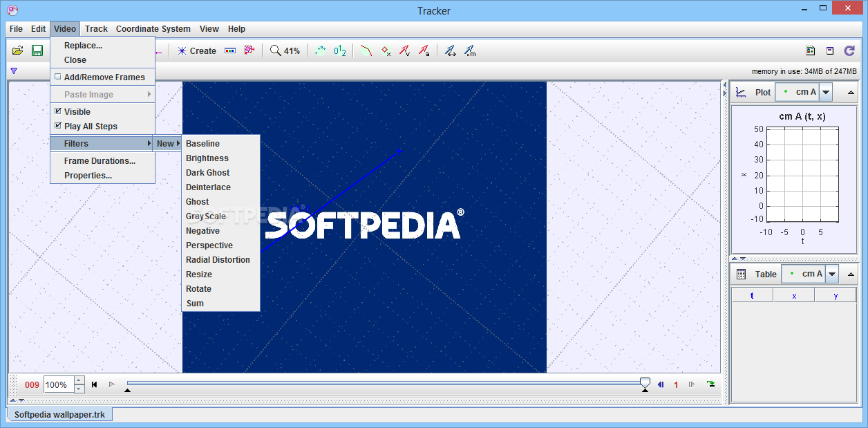
Task: Toggle the acceleration vectors a arrow icon
Action: click(424, 50)
